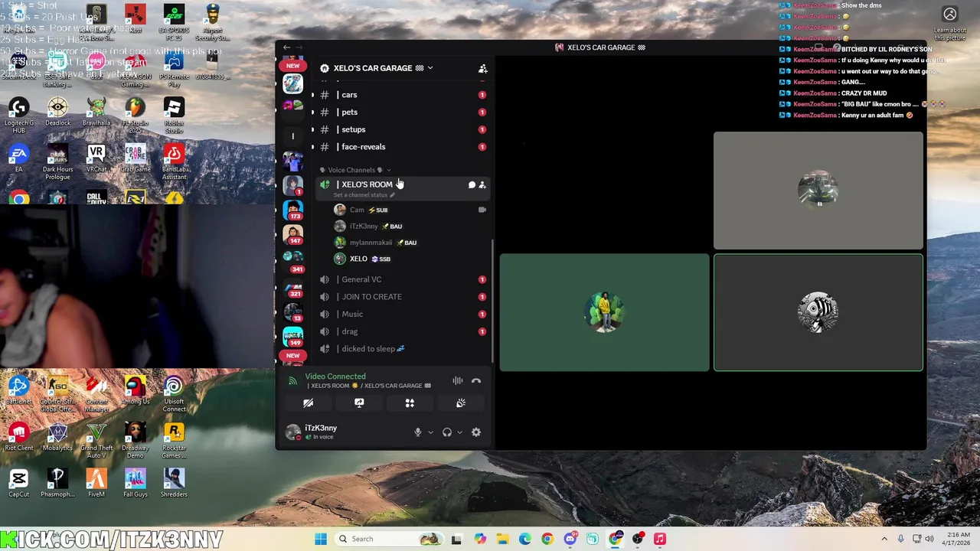Open Among Us desktop shortcut
Viewport: 980px width, 551px height.
click(135, 390)
